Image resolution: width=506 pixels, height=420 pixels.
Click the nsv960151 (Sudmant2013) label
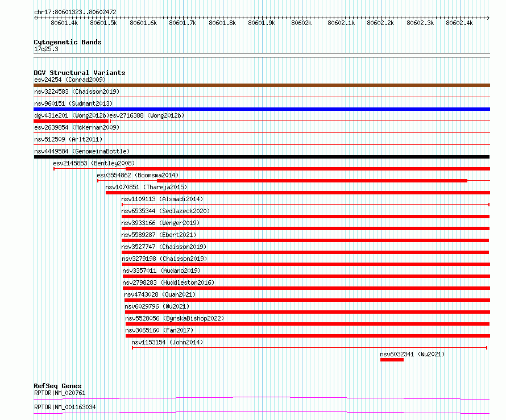coord(73,103)
